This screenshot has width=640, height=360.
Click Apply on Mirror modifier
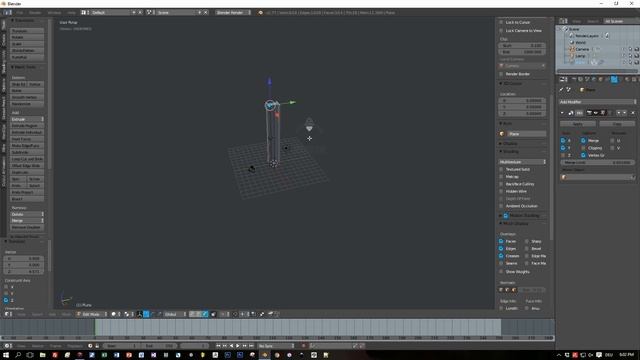pyautogui.click(x=578, y=123)
